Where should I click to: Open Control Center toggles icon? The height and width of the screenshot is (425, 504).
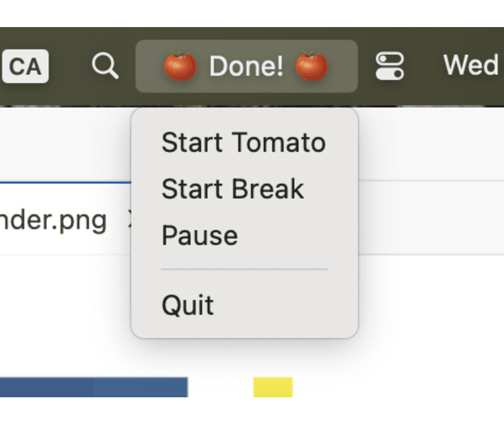point(389,66)
